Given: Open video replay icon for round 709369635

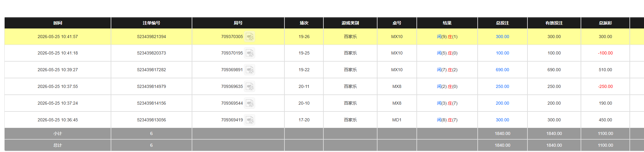Looking at the screenshot, I should pyautogui.click(x=249, y=87).
